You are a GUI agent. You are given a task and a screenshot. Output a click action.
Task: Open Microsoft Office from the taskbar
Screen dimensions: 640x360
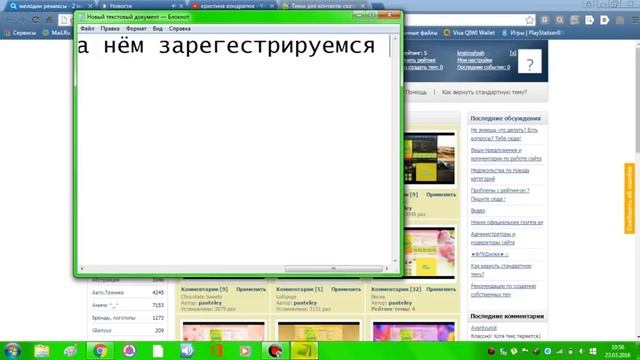[x=217, y=351]
